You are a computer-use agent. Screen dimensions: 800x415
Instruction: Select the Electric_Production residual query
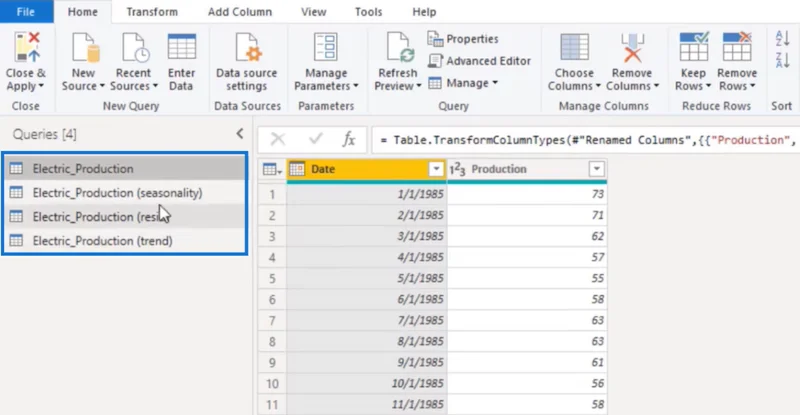tap(125, 216)
